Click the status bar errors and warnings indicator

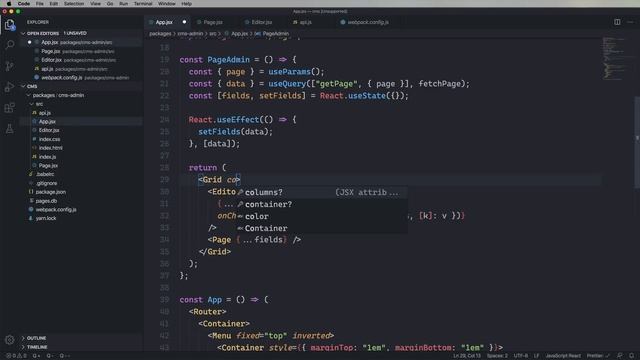click(x=16, y=356)
